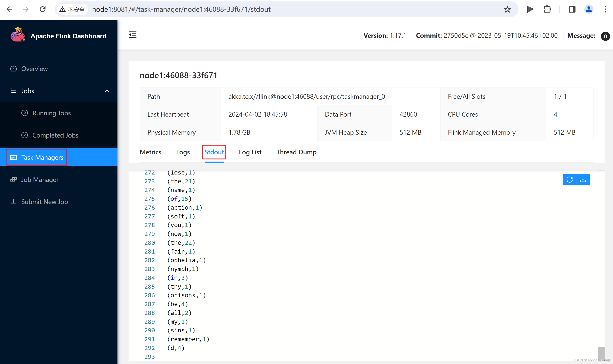Viewport: 613px width, 364px height.
Task: Click the Logs tab
Action: 183,152
